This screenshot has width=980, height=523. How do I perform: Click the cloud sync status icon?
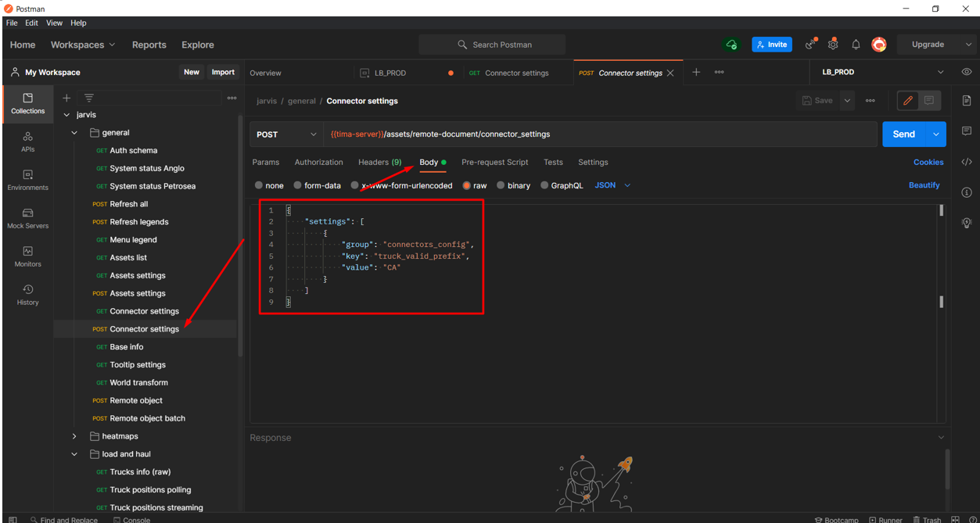pos(731,45)
